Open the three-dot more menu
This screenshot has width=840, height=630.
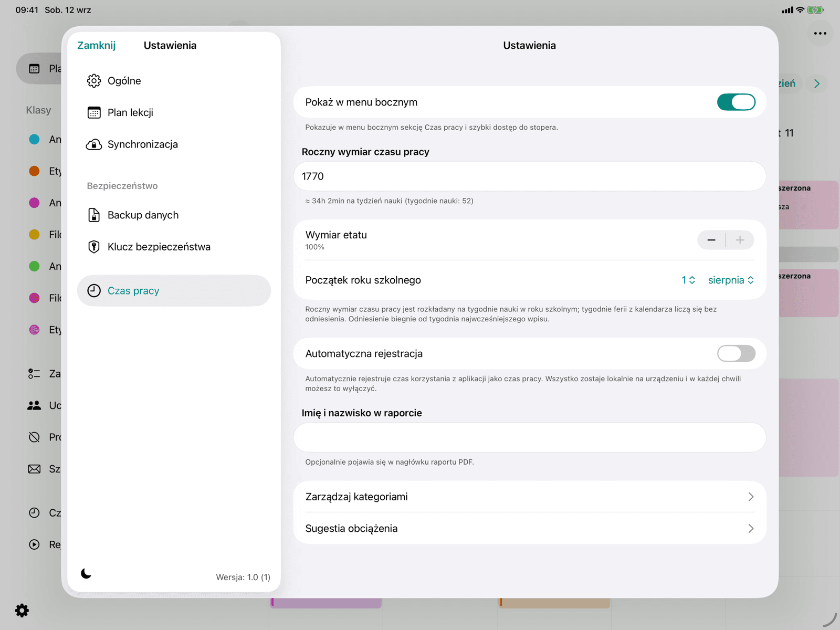tap(820, 33)
